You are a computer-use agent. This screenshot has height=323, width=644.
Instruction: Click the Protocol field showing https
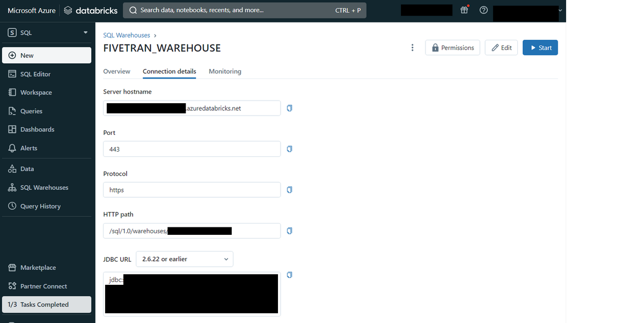pos(192,190)
